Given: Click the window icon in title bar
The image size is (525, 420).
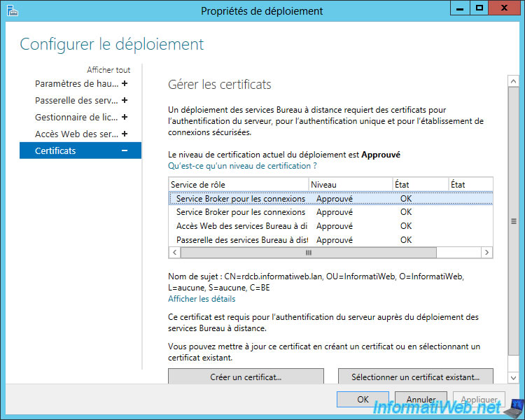Looking at the screenshot, I should coord(12,10).
